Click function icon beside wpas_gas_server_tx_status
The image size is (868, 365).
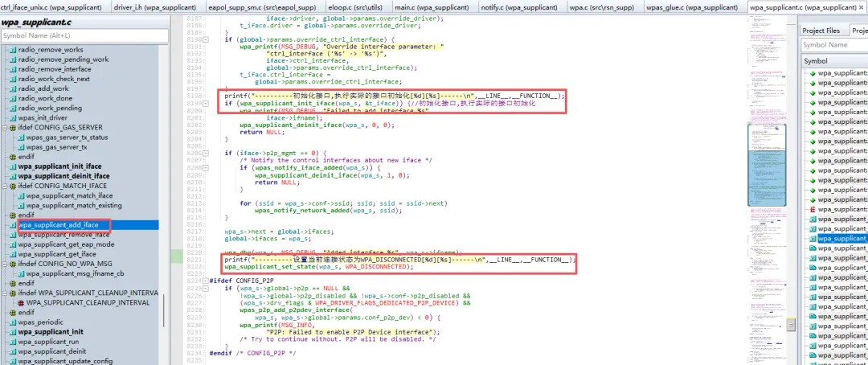click(22, 137)
